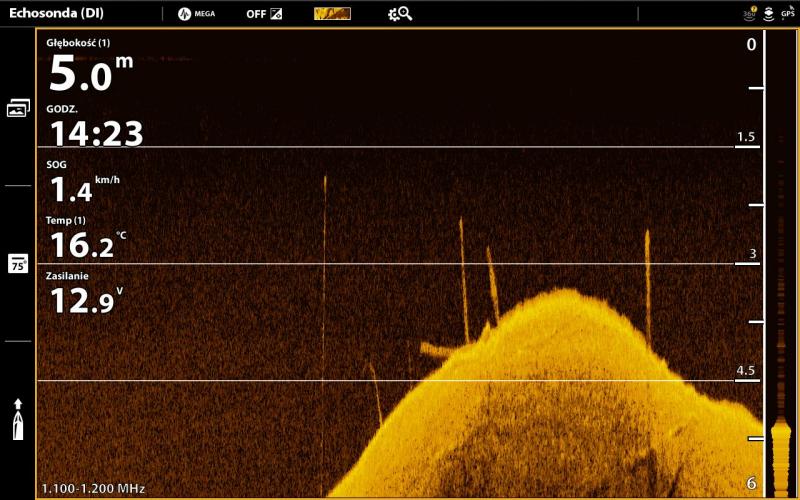800x500 pixels.
Task: Tap the boat heading icon
Action: point(18,420)
